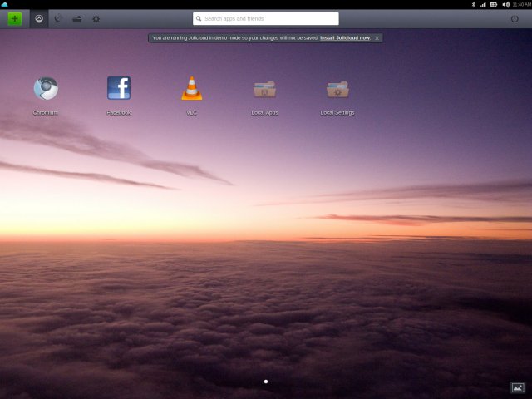This screenshot has height=399, width=532.
Task: Select the page indicator dot
Action: coord(266,382)
